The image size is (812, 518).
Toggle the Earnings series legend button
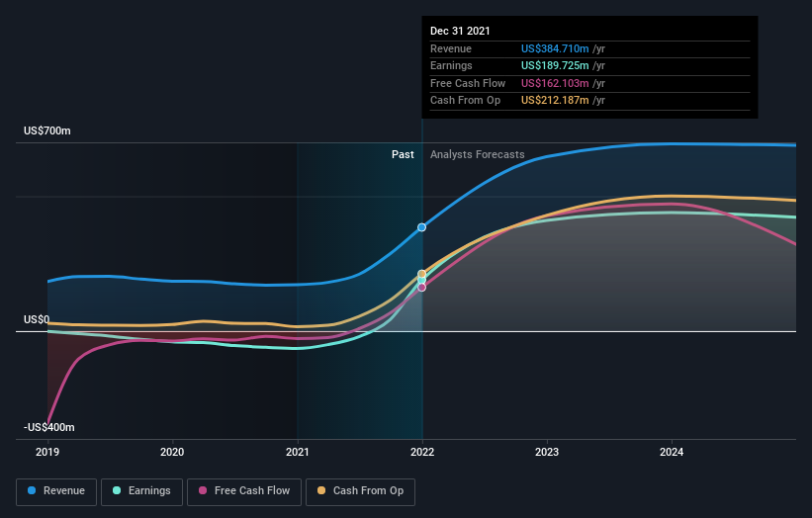click(141, 491)
